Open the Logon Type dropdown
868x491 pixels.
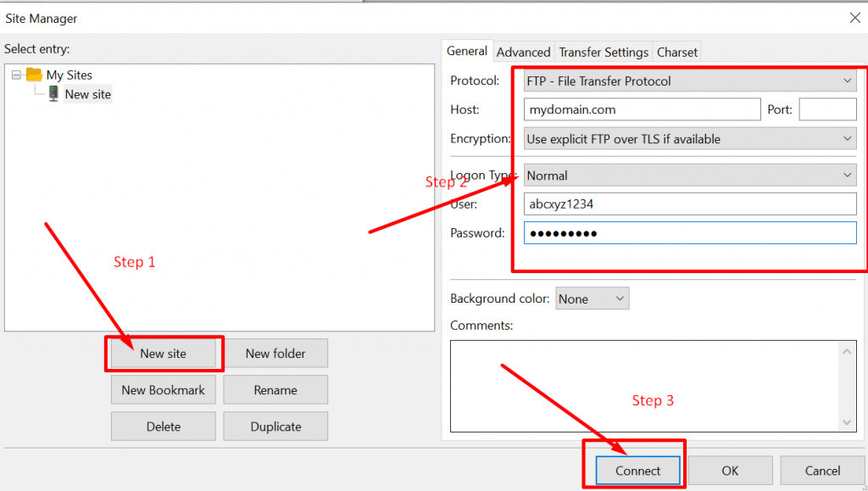pyautogui.click(x=690, y=176)
